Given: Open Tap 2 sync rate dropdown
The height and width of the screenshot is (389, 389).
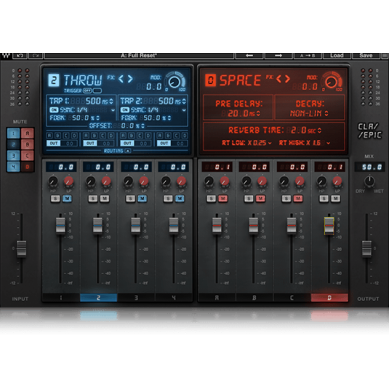Looking at the screenshot, I should pyautogui.click(x=184, y=110).
